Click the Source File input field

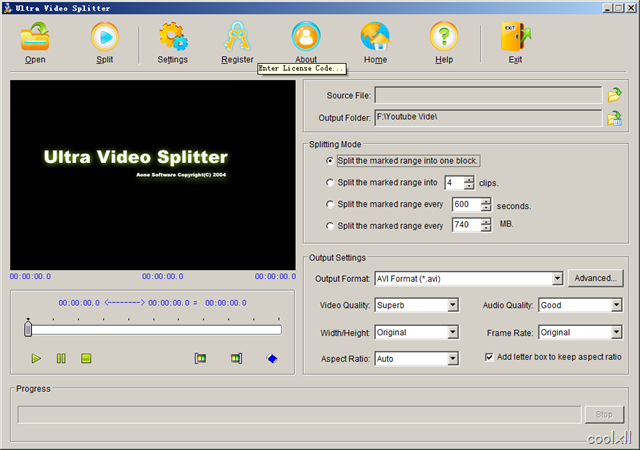point(488,95)
